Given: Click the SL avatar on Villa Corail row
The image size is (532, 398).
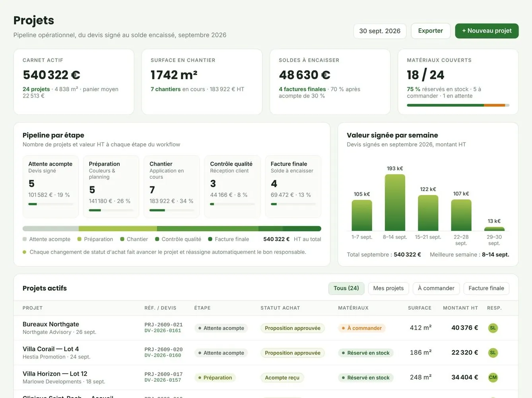Looking at the screenshot, I should [x=493, y=353].
